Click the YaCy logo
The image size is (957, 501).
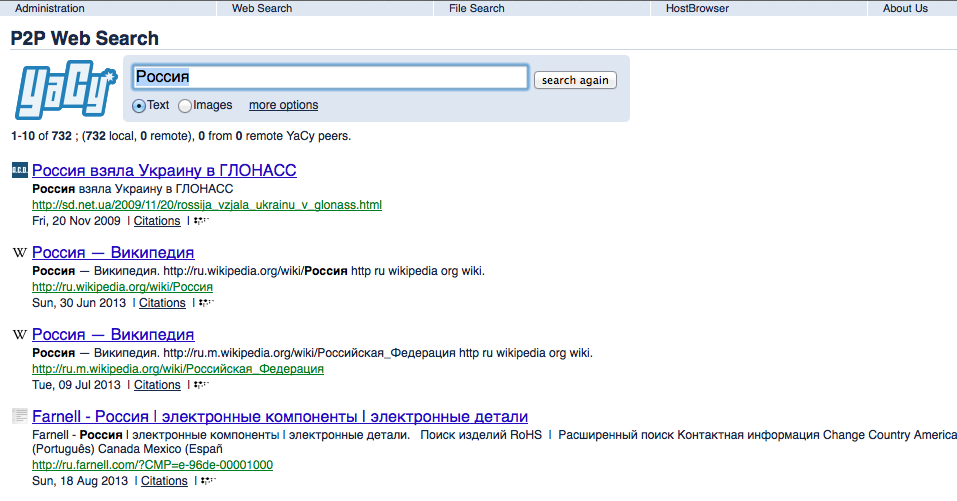tap(65, 89)
